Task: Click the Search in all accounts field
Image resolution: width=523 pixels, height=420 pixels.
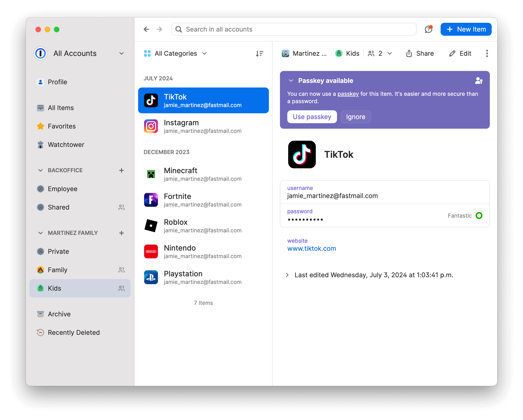Action: pos(294,29)
